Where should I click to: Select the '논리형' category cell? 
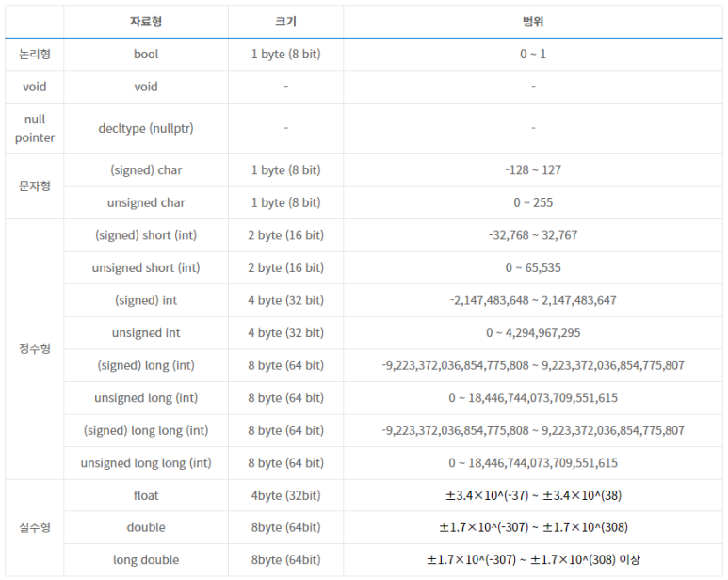pyautogui.click(x=34, y=55)
